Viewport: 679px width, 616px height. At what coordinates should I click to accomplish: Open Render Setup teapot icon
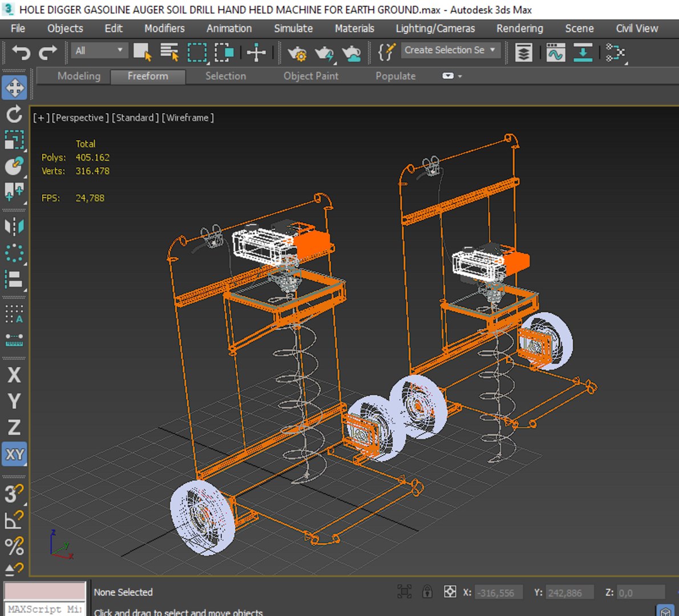[x=297, y=53]
